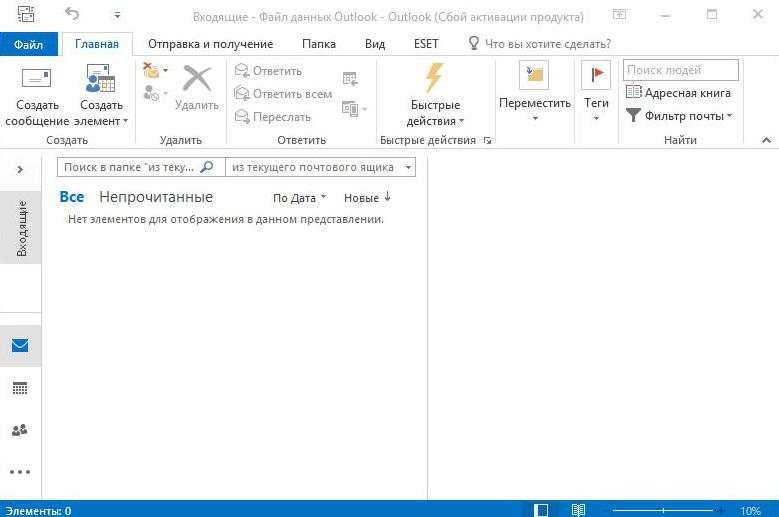Click the ribbon display options icon
The width and height of the screenshot is (779, 517).
pos(620,14)
